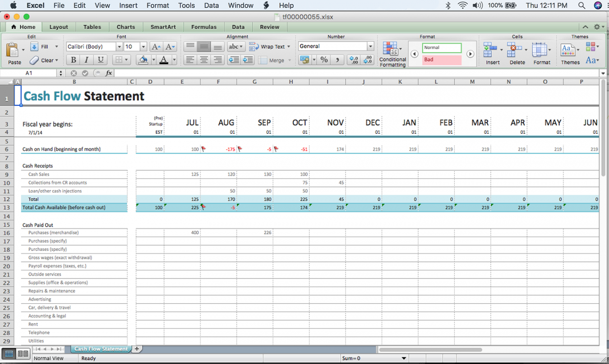The width and height of the screenshot is (609, 364).
Task: Select the Bad cell style
Action: coord(442,59)
